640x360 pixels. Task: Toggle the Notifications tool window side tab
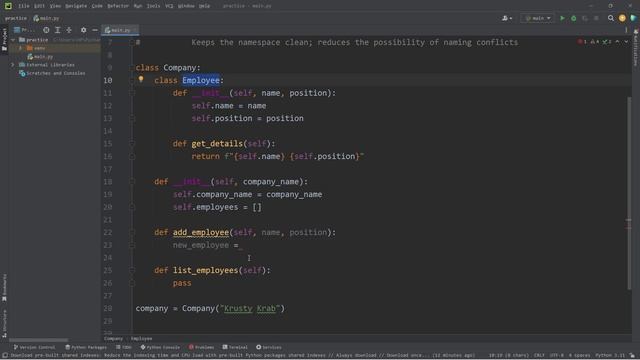[x=636, y=47]
